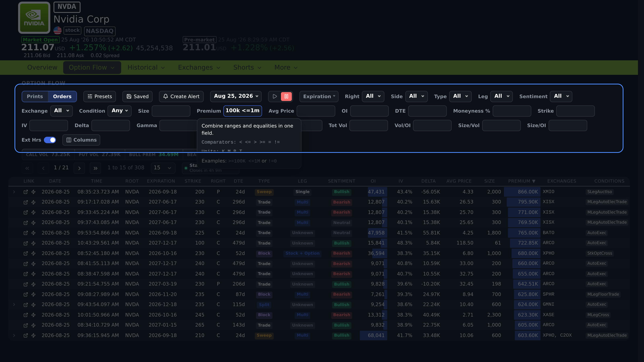Open external link for 08:35:23.723 AM row
Image resolution: width=644 pixels, height=362 pixels.
point(26,192)
